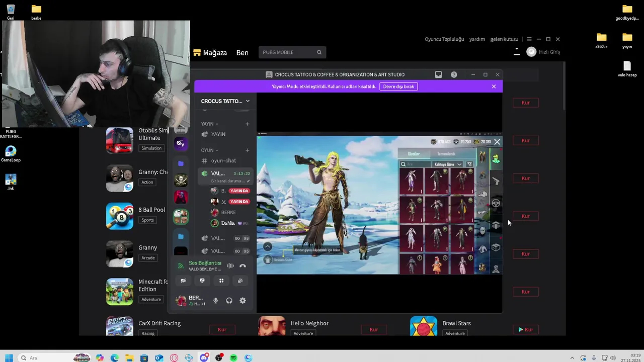Click the Granny Arcade tag
644x362 pixels.
[x=148, y=258]
